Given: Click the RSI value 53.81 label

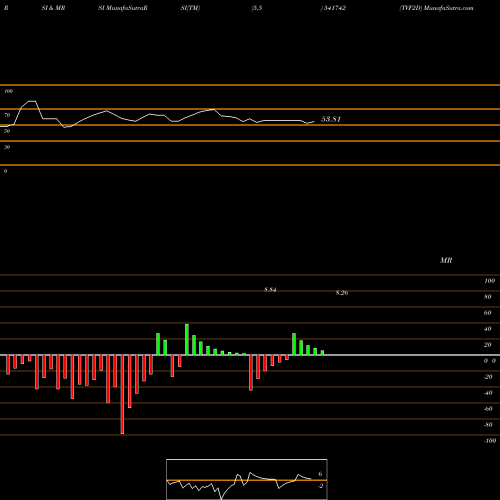Looking at the screenshot, I should 331,119.
